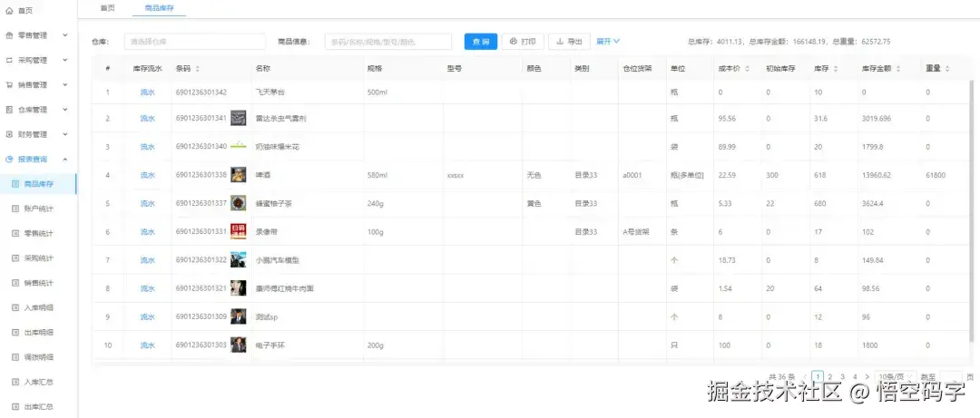Open 流水 link for 录像带 row

coord(147,231)
